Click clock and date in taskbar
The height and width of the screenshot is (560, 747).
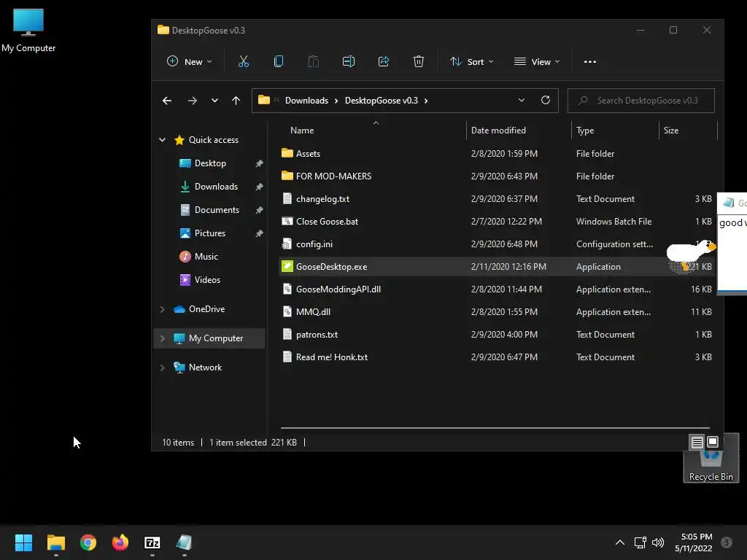pyautogui.click(x=693, y=542)
